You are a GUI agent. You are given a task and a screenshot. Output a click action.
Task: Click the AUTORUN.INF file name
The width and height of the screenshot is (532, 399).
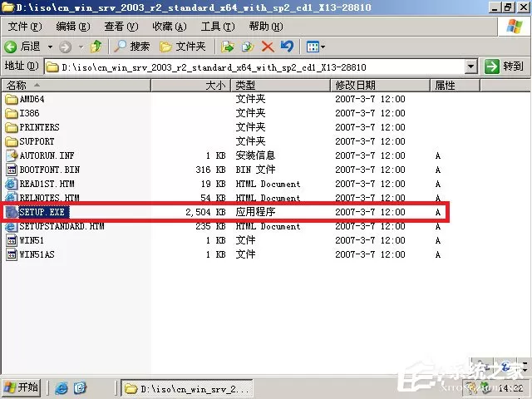coord(47,155)
